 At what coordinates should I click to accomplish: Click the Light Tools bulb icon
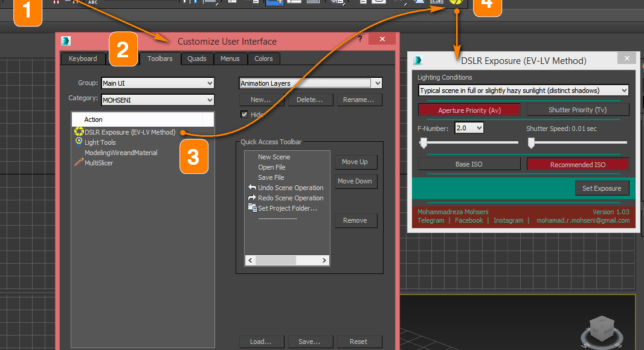(x=78, y=142)
